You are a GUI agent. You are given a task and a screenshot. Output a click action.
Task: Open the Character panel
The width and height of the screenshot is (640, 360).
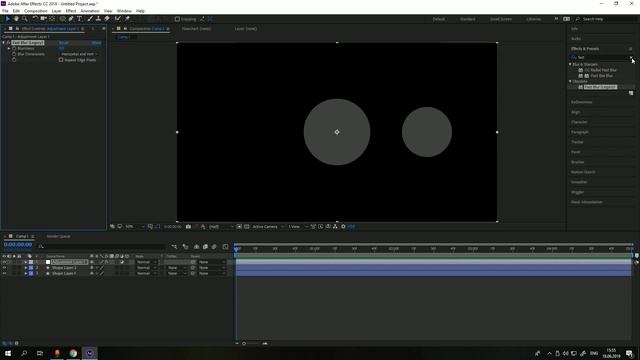pyautogui.click(x=579, y=122)
